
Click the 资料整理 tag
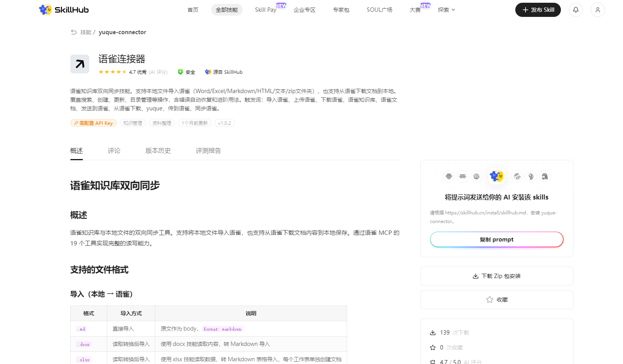[162, 123]
